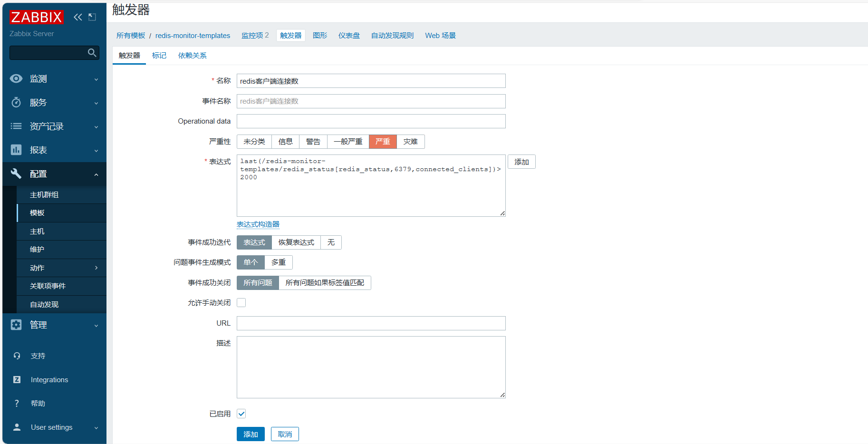Click the Integrations Z icon

click(17, 380)
